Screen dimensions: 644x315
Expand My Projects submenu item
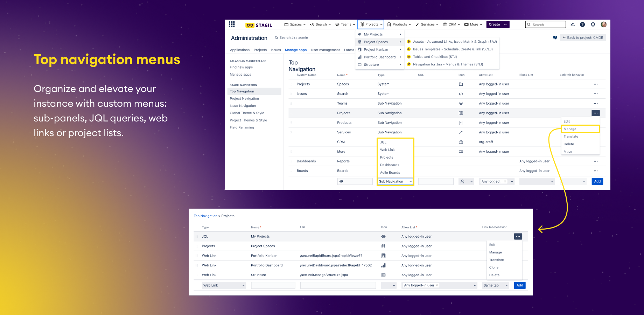(x=380, y=34)
